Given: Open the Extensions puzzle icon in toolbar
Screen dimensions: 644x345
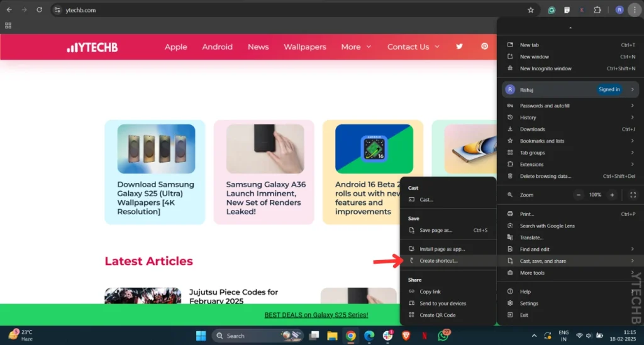Looking at the screenshot, I should click(597, 10).
